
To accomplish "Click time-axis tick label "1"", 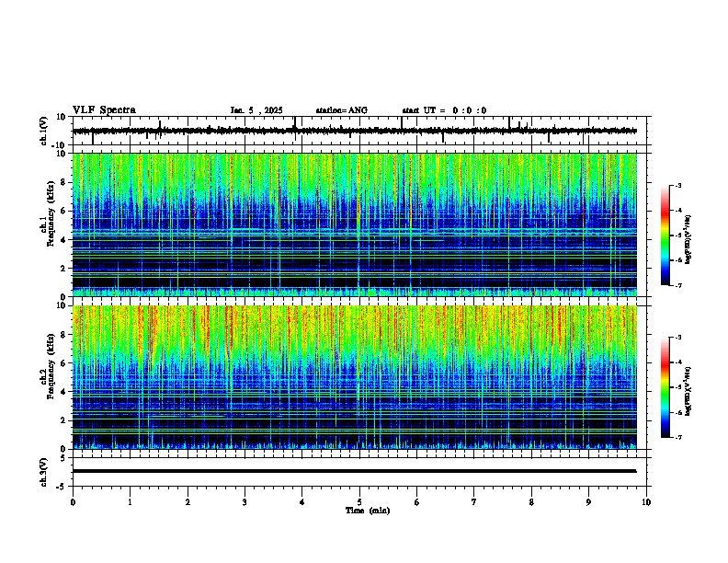I will click(x=130, y=502).
